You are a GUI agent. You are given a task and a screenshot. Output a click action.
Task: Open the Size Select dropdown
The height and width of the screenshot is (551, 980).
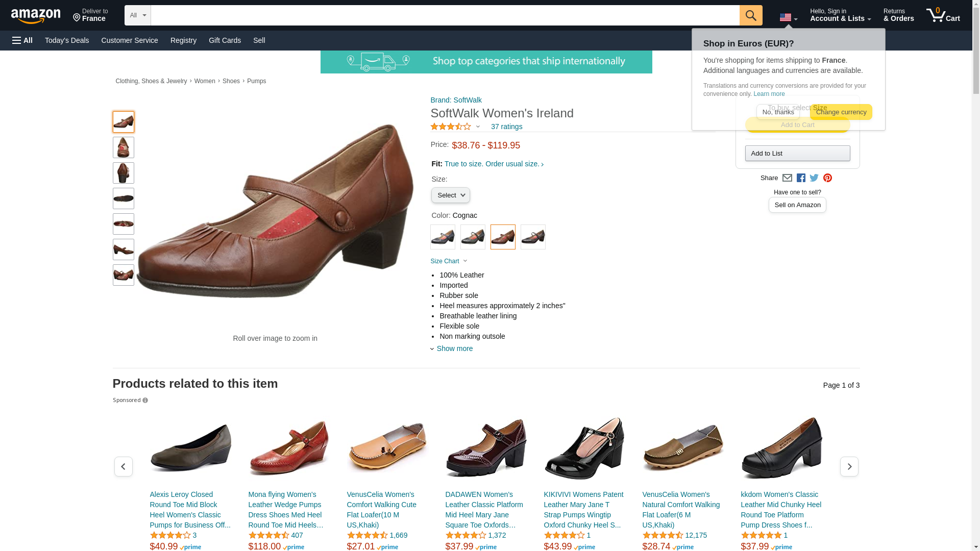coord(450,195)
